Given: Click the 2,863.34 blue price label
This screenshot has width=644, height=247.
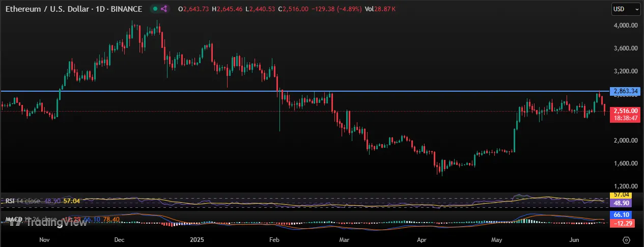Looking at the screenshot, I should pos(626,91).
